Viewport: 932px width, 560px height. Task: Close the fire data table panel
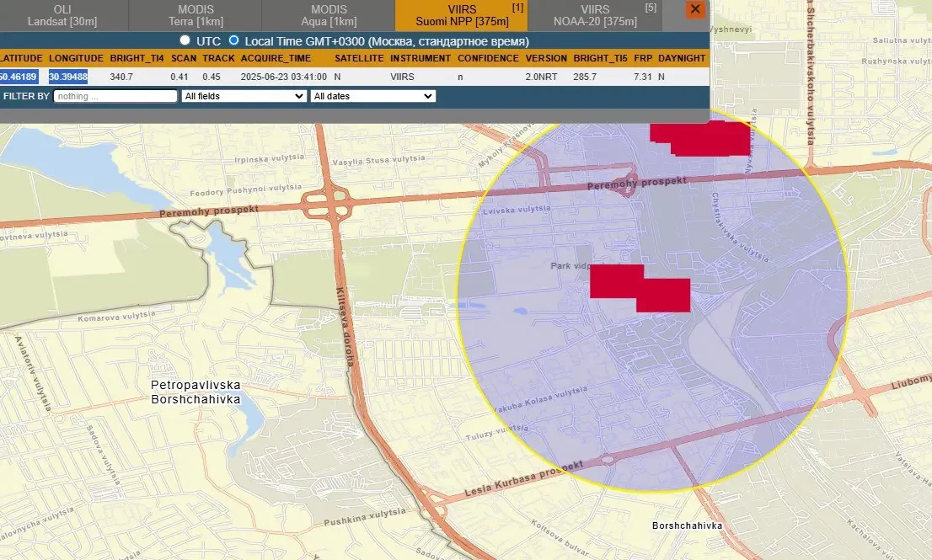click(695, 9)
